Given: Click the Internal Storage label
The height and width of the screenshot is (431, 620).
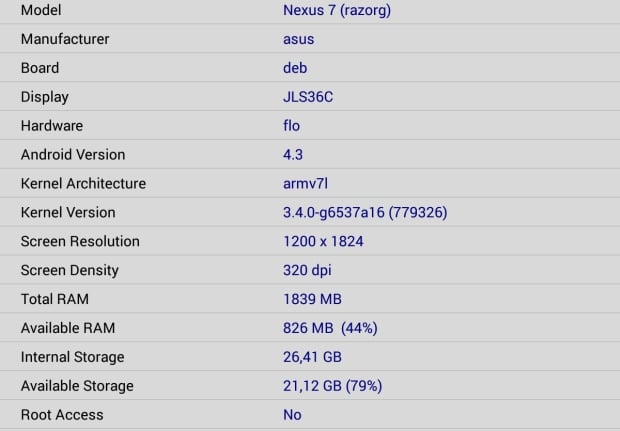Looking at the screenshot, I should (x=72, y=357).
